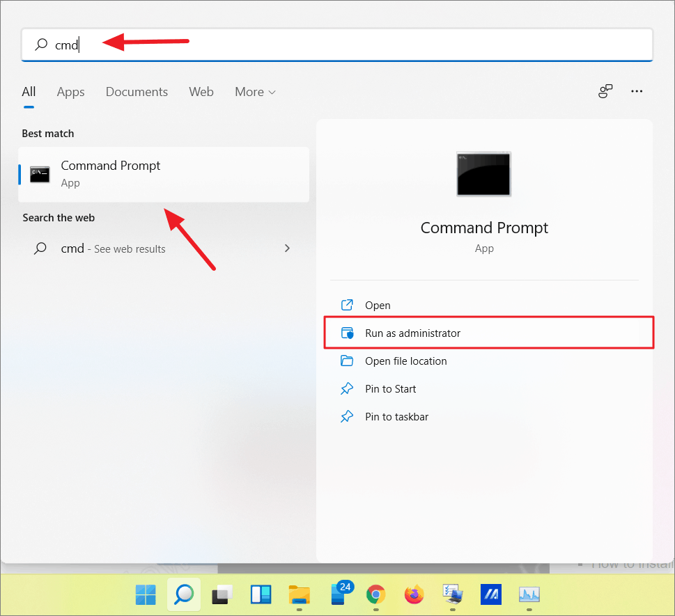
Task: Open the Windows Start button on the taskbar
Action: click(x=146, y=595)
